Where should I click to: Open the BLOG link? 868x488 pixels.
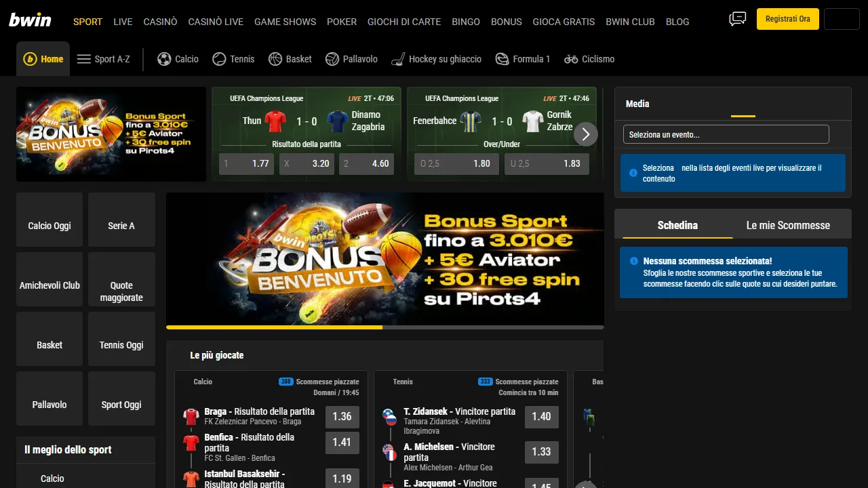click(x=677, y=22)
